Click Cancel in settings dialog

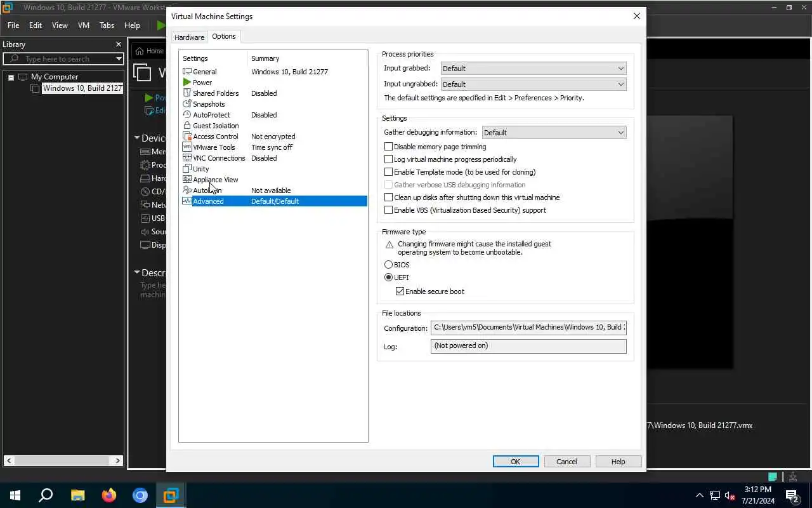[566, 462]
